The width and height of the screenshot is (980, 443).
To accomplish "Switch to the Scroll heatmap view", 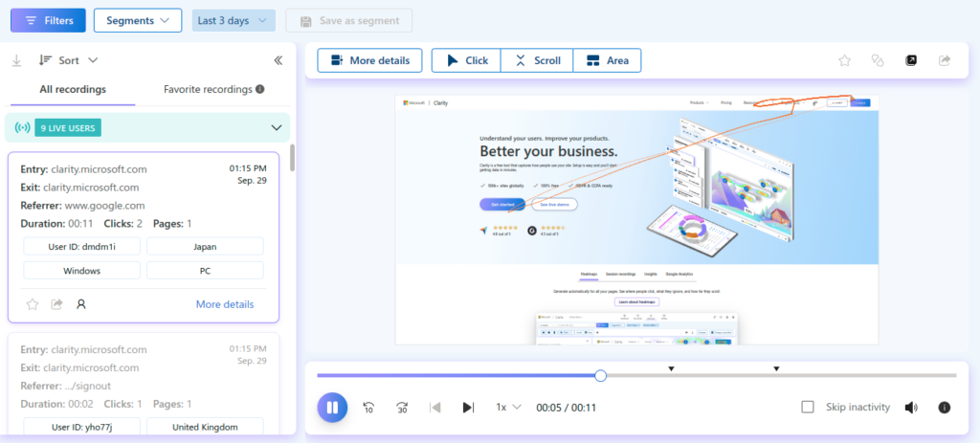I will click(537, 60).
